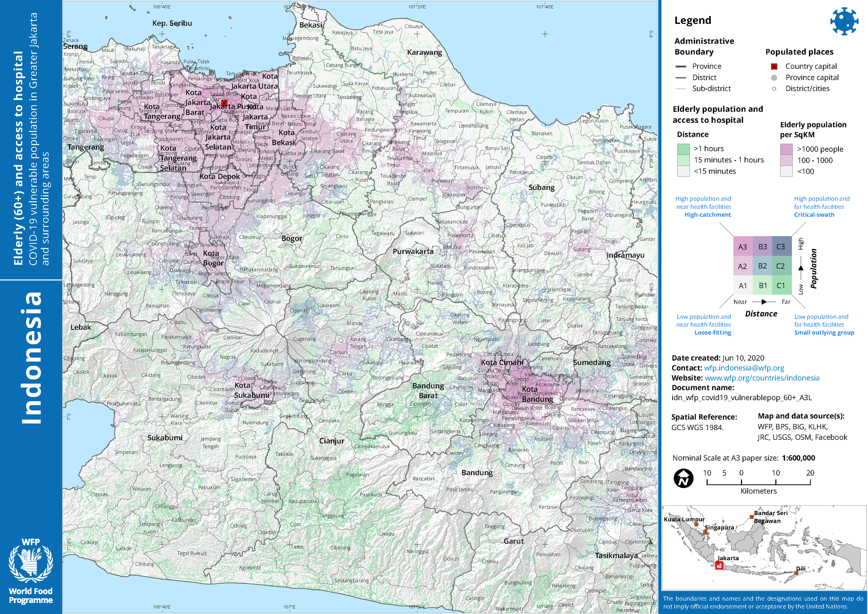The image size is (868, 614).
Task: Click the red Jakarta capital marker on map
Action: [x=224, y=103]
